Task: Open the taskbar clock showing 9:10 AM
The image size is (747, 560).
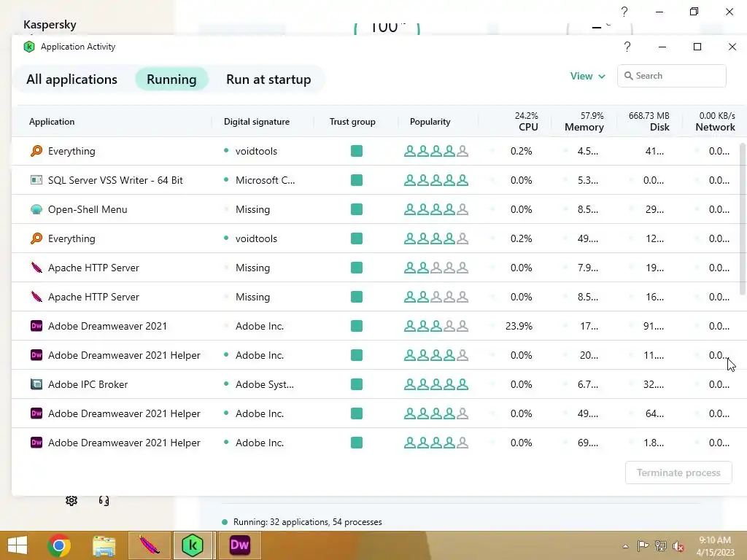Action: coord(715,545)
